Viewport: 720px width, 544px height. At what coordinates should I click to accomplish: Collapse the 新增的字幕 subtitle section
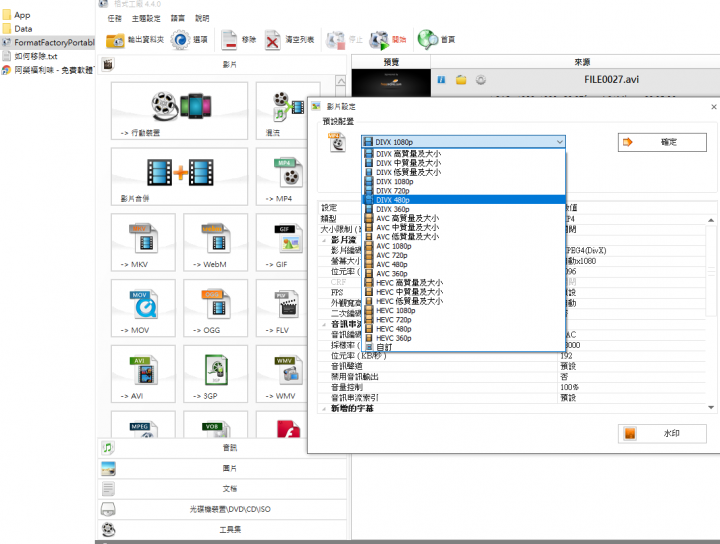pyautogui.click(x=324, y=409)
